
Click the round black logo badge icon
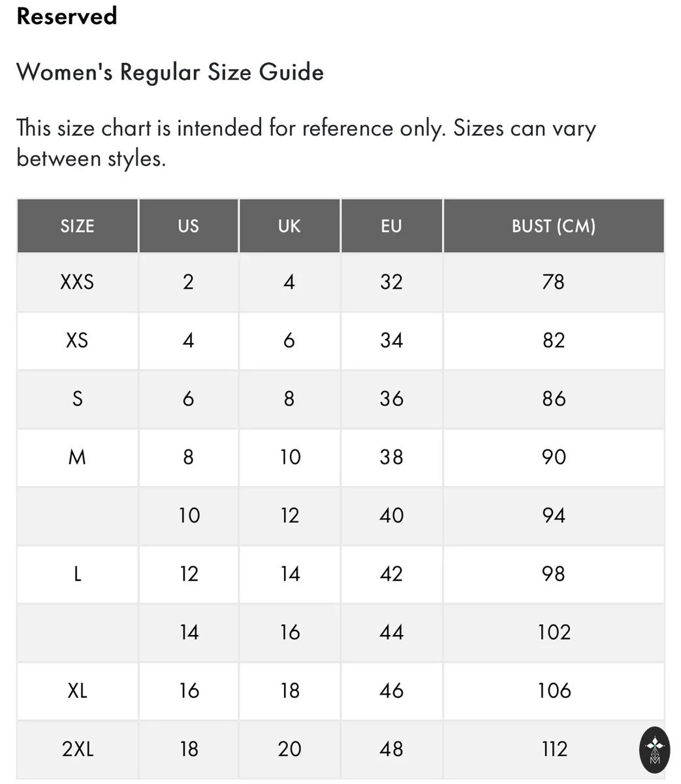point(654,750)
